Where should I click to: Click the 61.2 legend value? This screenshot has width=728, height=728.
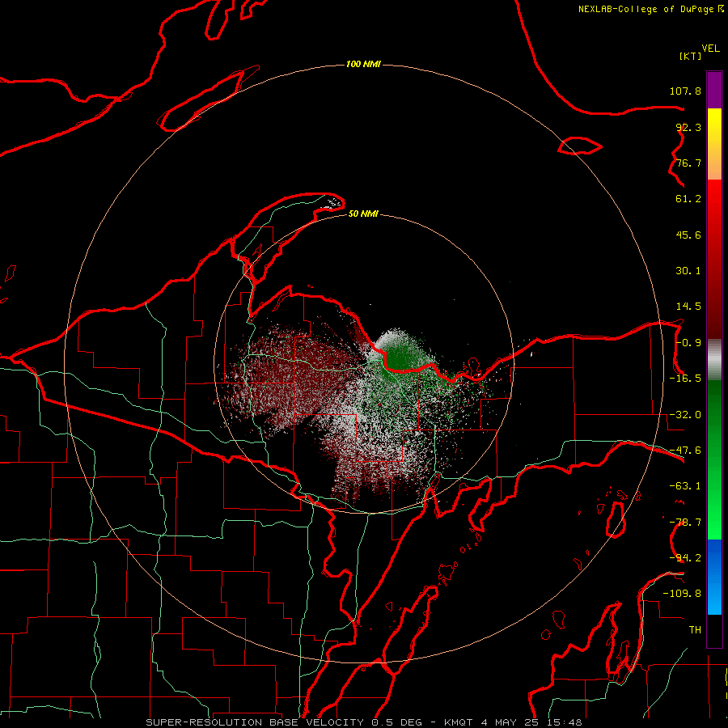click(x=688, y=199)
